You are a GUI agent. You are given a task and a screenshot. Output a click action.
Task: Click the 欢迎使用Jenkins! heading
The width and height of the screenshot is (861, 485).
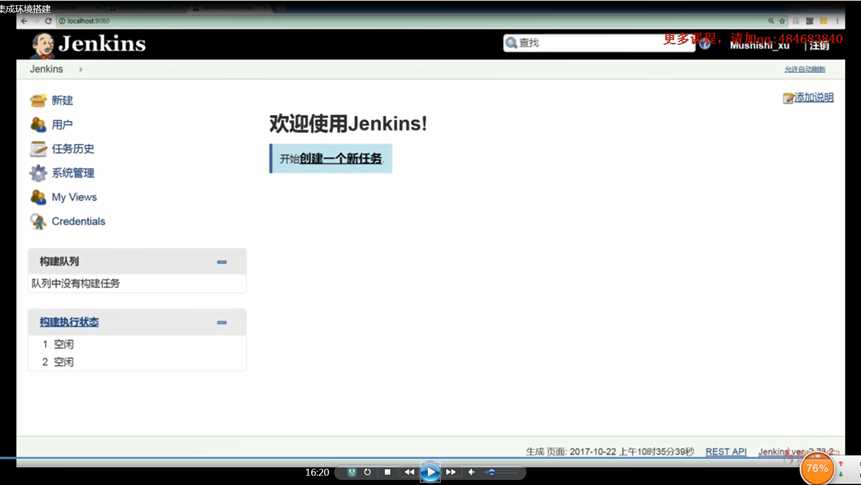pos(348,124)
